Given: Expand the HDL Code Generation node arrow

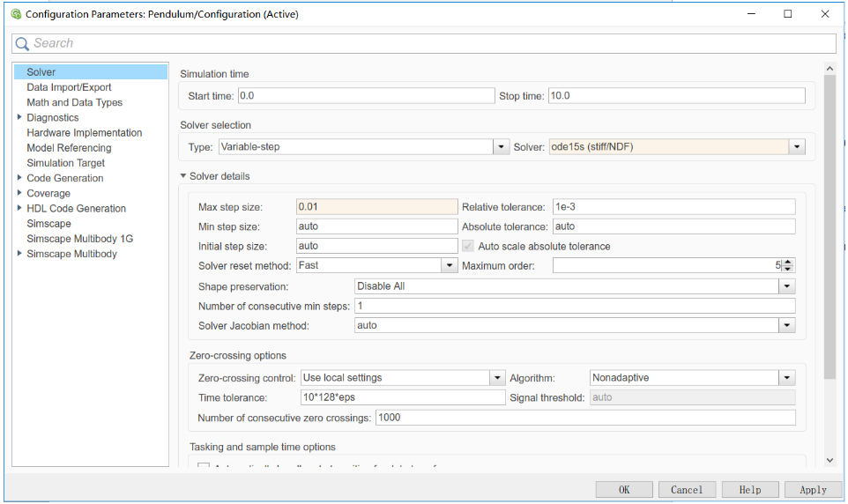Looking at the screenshot, I should tap(19, 208).
